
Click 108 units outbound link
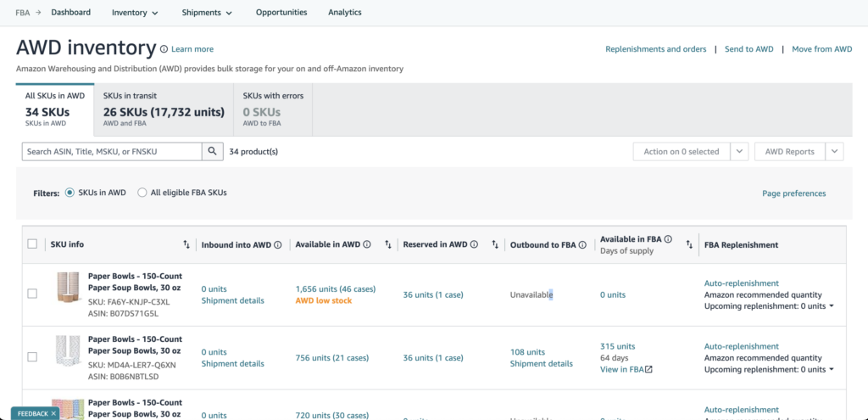click(527, 352)
